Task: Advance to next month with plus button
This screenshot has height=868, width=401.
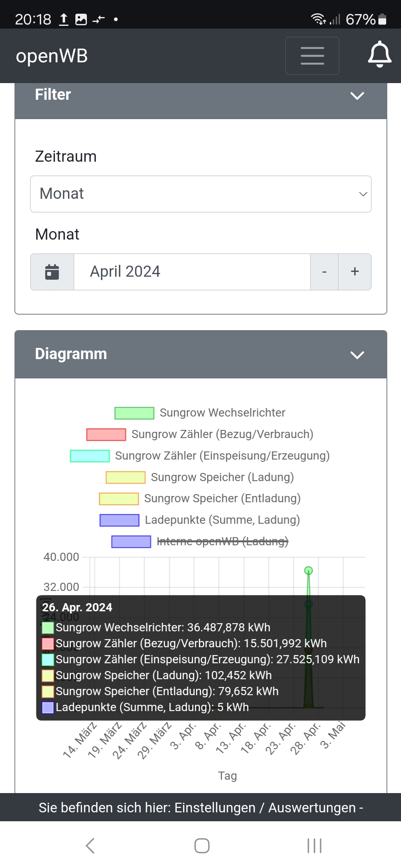Action: [x=355, y=272]
